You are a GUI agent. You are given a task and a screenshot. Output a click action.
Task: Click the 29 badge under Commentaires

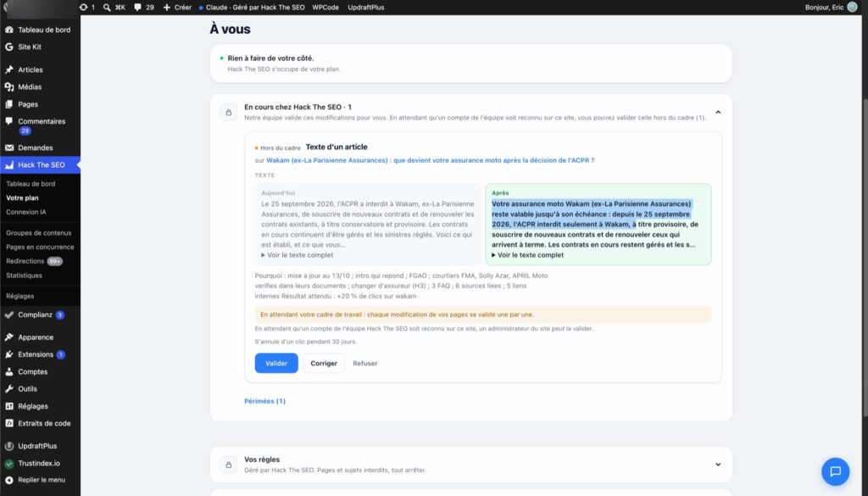click(x=25, y=131)
